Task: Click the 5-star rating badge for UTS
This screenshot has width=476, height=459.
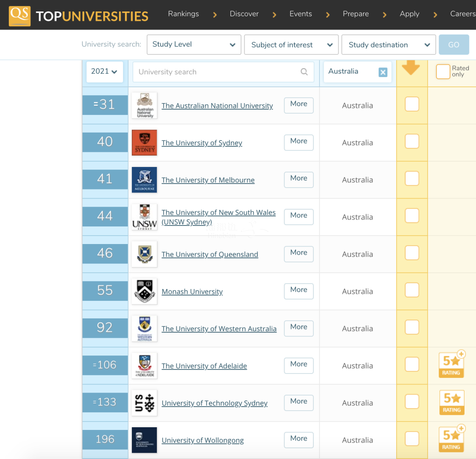Action: click(452, 403)
